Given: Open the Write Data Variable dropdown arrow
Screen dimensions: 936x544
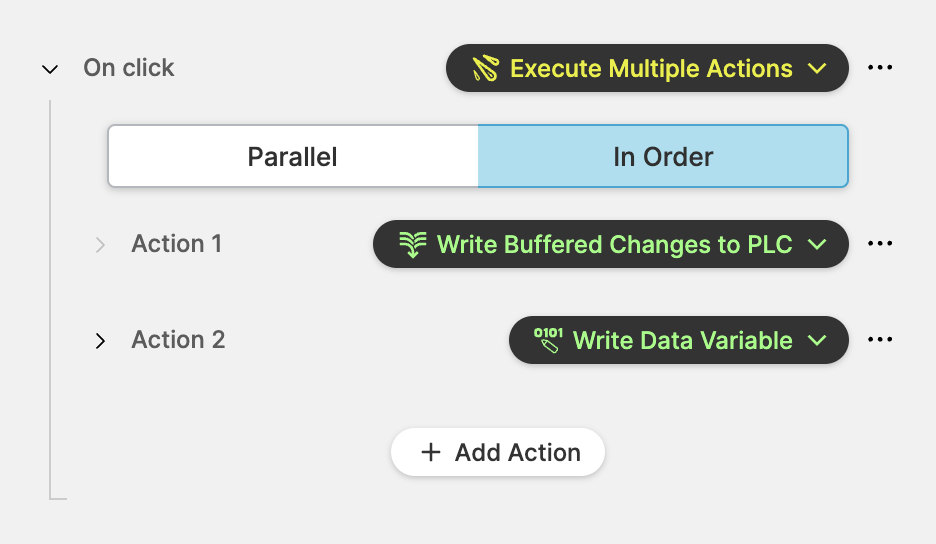Looking at the screenshot, I should pyautogui.click(x=817, y=341).
